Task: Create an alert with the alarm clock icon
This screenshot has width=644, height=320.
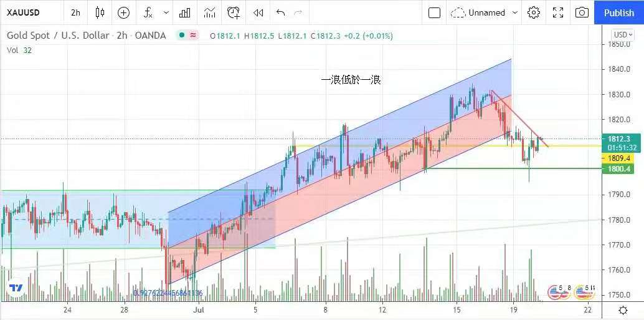Action: tap(234, 12)
